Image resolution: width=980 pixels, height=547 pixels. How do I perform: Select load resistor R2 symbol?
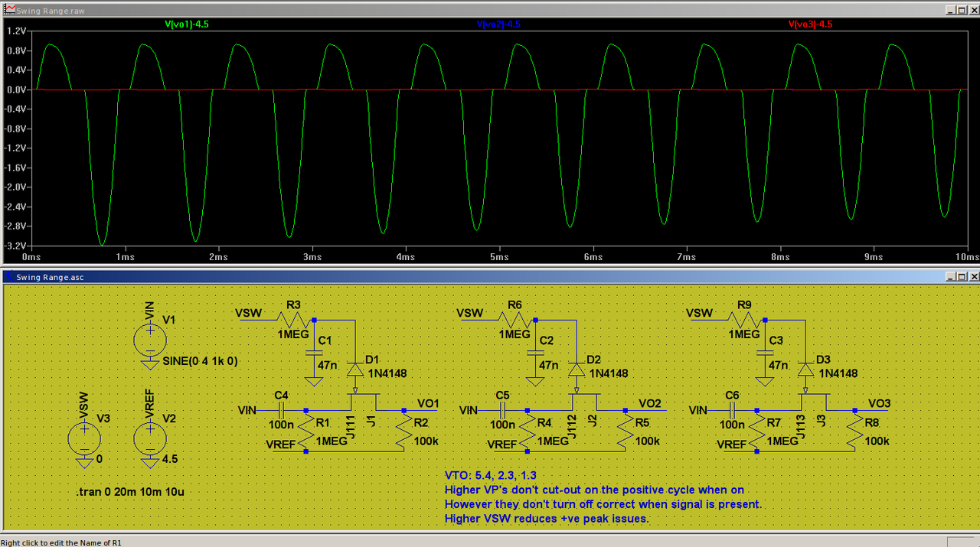tap(403, 431)
